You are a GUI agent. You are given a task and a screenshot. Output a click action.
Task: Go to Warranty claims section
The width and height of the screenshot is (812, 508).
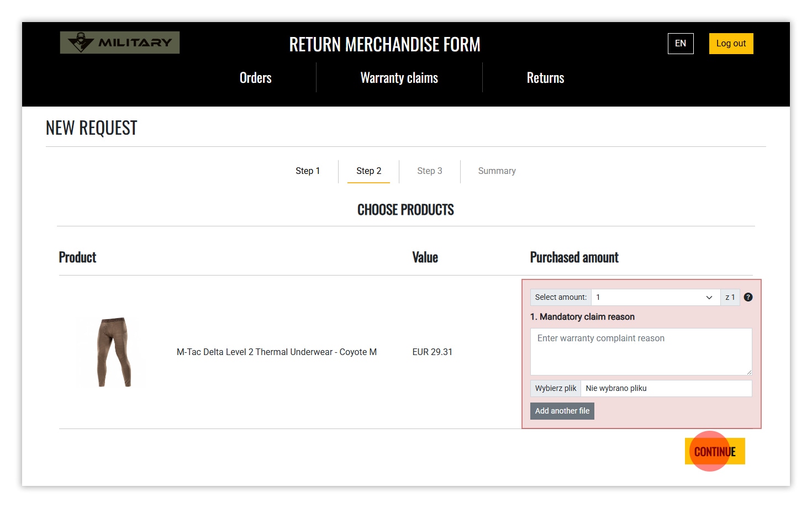coord(399,78)
